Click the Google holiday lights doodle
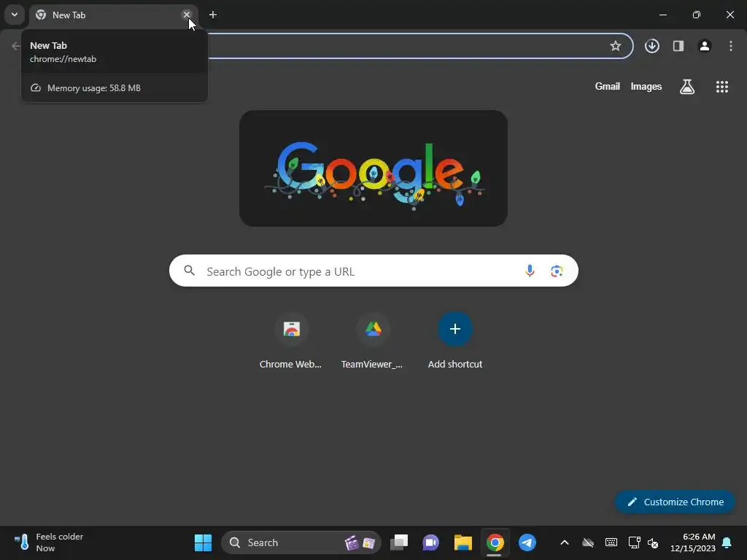Image resolution: width=747 pixels, height=560 pixels. 373,168
